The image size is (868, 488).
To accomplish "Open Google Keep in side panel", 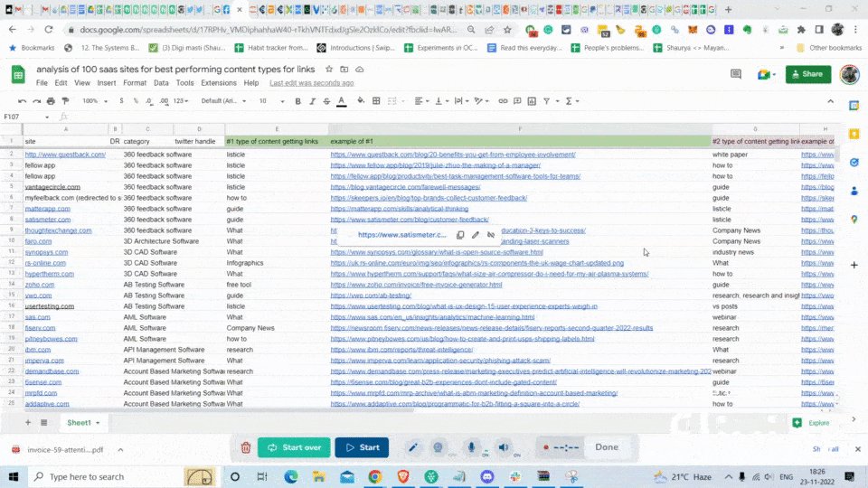I will tap(854, 134).
